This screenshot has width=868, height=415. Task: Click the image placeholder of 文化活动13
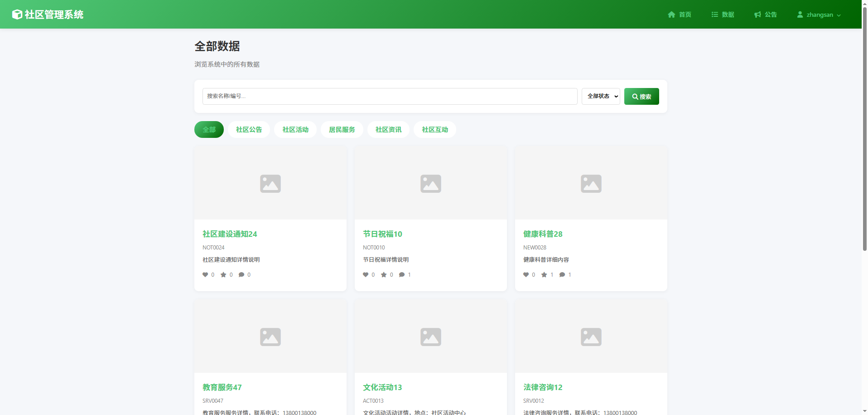(431, 337)
